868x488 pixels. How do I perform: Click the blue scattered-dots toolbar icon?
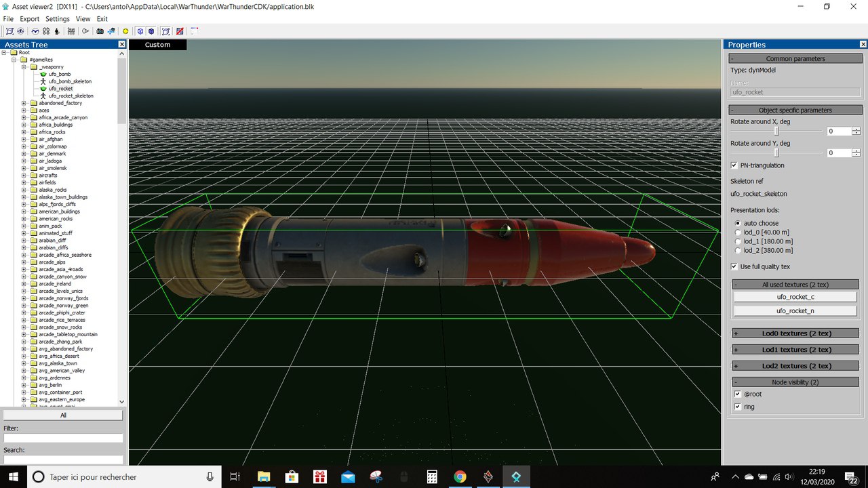click(111, 31)
